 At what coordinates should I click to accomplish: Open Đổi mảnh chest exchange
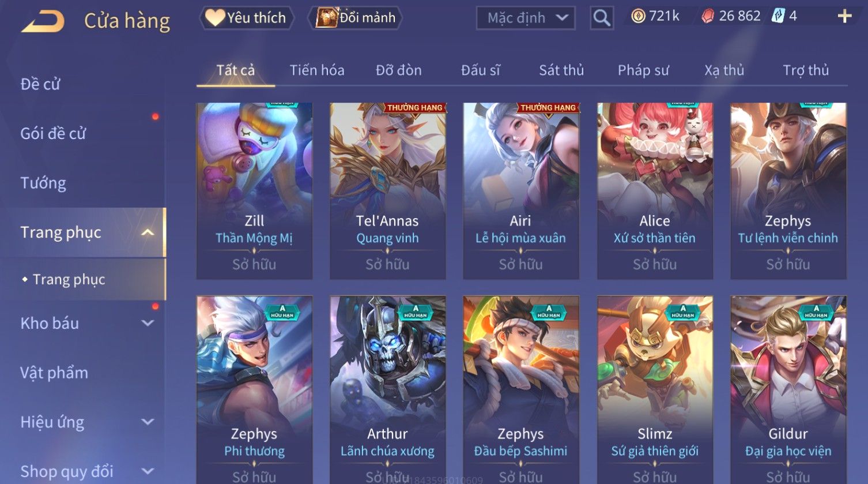[356, 18]
